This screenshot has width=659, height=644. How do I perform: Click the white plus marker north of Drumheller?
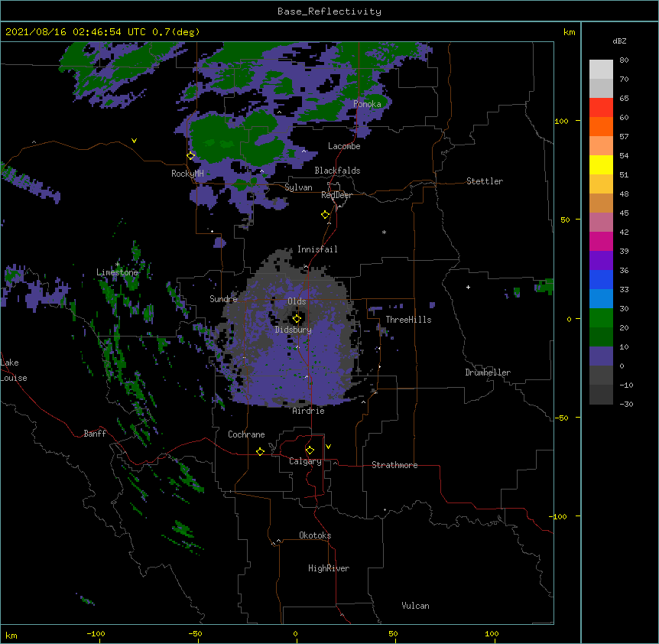(x=468, y=287)
